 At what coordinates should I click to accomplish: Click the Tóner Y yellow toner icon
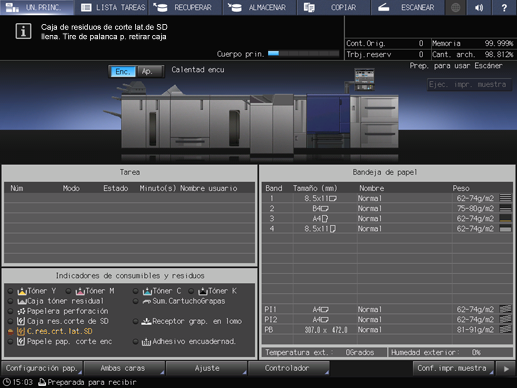coord(22,291)
